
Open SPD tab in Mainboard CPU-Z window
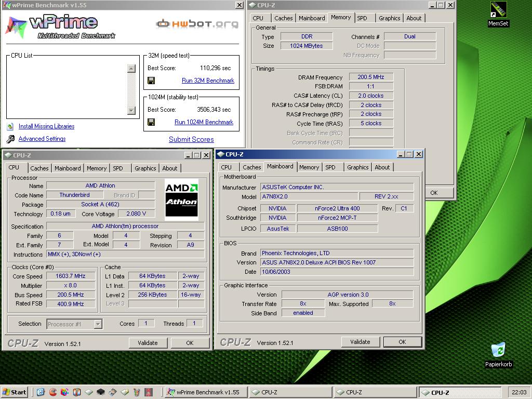click(330, 167)
